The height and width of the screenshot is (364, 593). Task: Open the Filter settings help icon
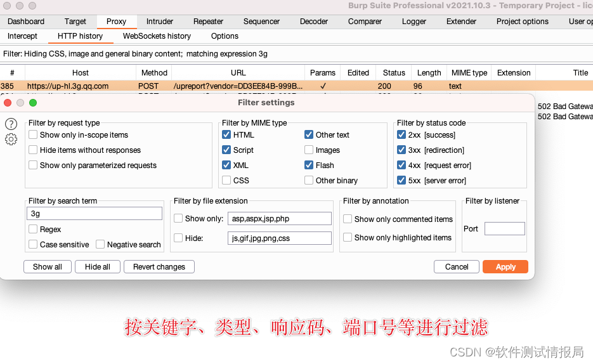(11, 124)
